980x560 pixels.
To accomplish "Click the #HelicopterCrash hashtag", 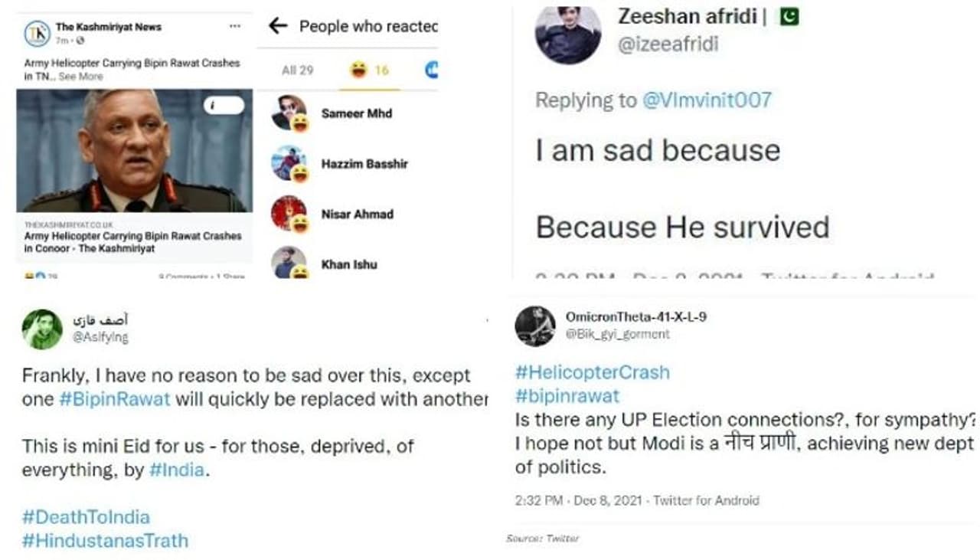I will 592,372.
